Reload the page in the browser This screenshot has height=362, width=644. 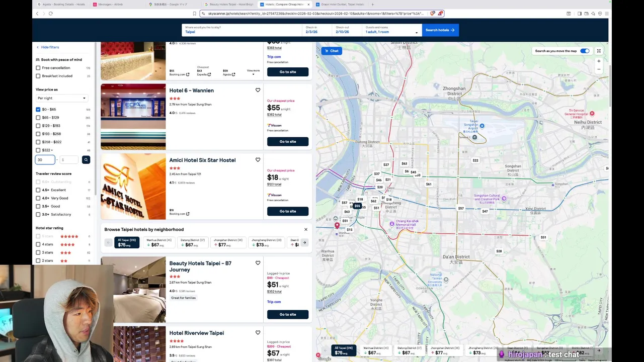click(x=51, y=14)
